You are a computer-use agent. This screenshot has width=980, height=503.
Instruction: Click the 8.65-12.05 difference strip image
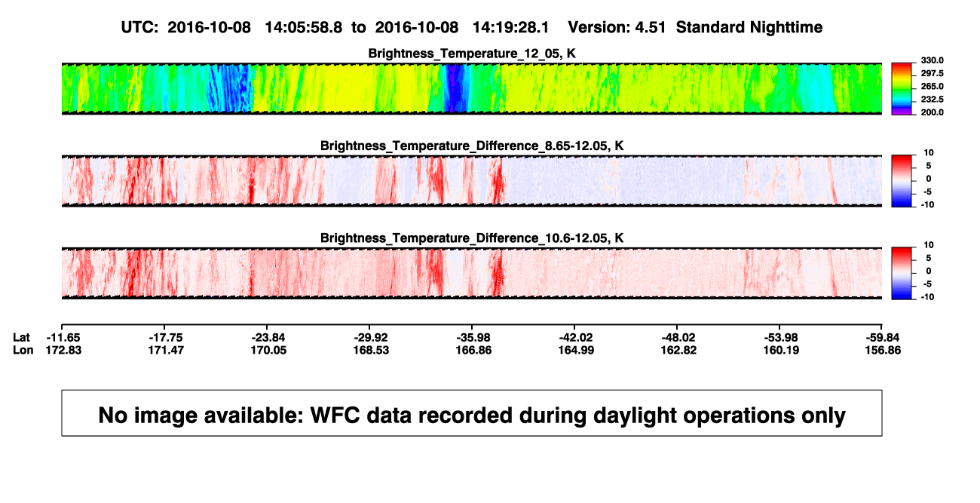[x=472, y=181]
